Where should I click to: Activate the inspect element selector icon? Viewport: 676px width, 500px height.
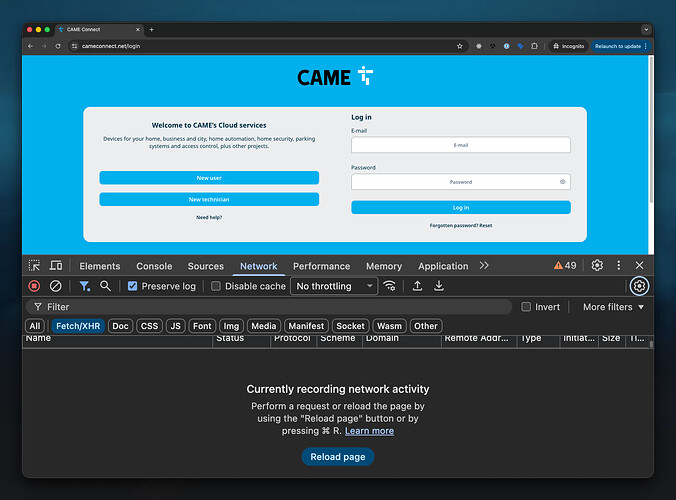(34, 266)
